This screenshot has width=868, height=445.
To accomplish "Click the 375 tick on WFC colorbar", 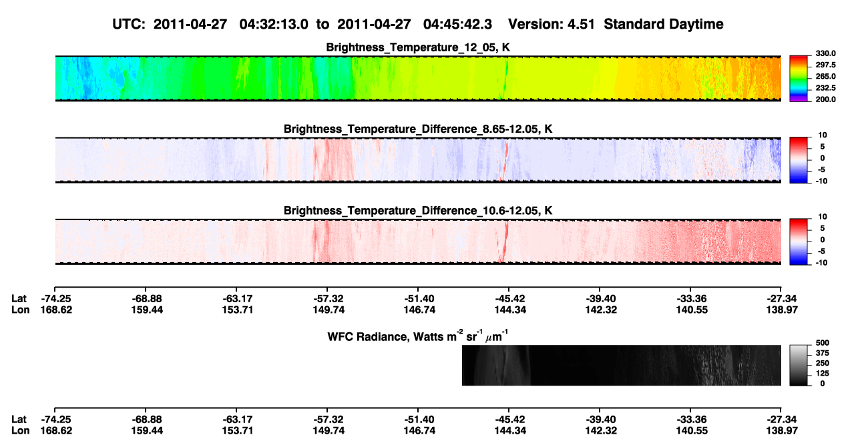I will [823, 353].
